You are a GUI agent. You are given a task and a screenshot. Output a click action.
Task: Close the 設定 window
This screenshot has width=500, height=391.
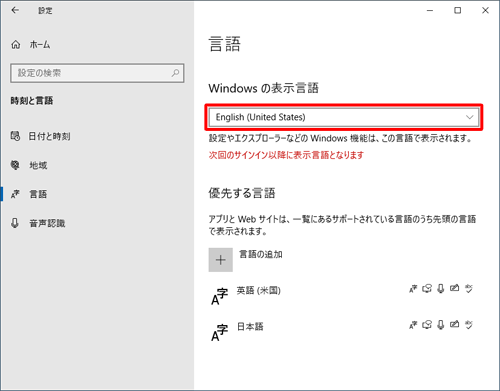485,10
